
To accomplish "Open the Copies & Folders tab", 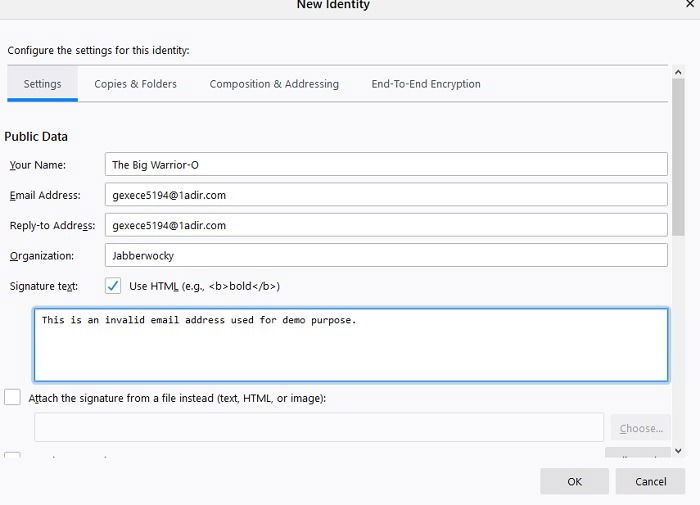I will pos(135,84).
